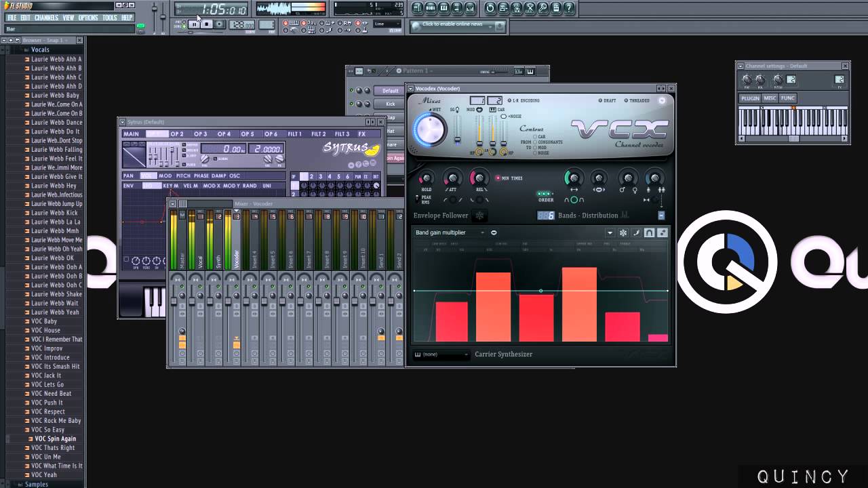This screenshot has width=868, height=488.
Task: Select VOC Spin Again sample
Action: (55, 439)
